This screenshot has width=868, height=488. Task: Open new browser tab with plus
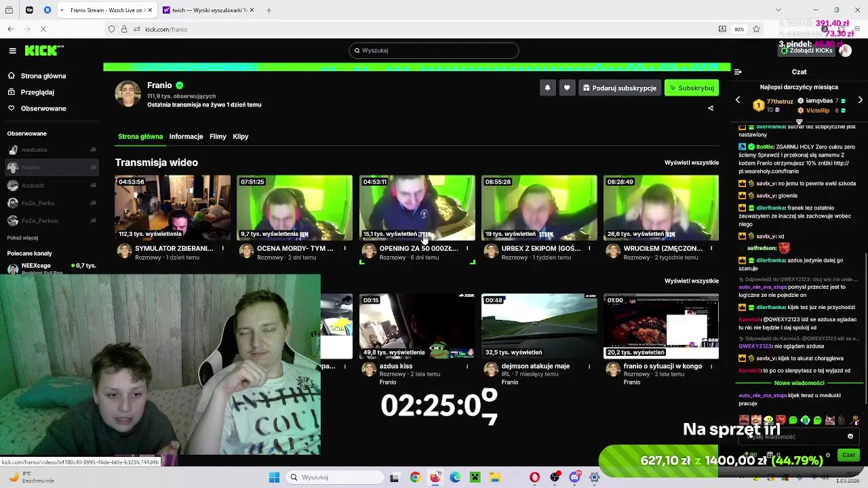click(x=269, y=10)
